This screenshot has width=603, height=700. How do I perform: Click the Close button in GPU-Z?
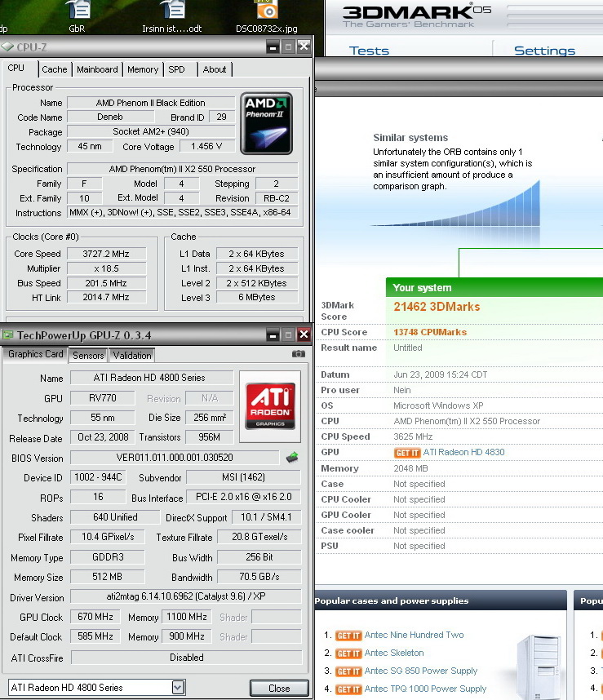tap(279, 689)
